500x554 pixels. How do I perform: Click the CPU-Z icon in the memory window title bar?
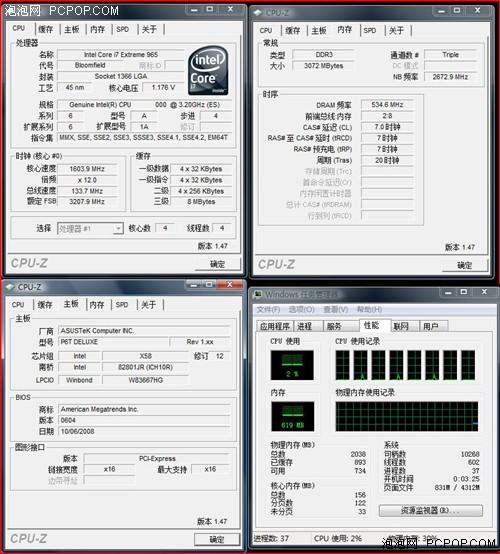click(258, 13)
